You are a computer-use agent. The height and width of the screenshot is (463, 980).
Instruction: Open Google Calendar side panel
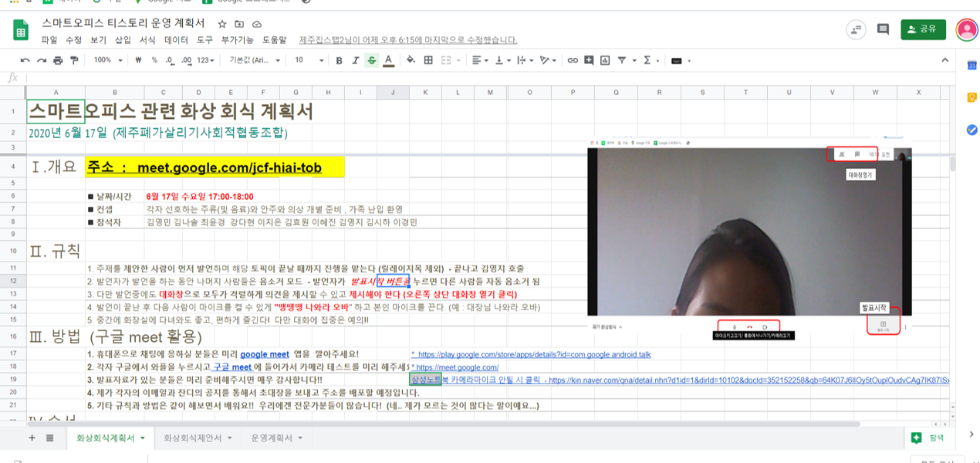click(972, 66)
